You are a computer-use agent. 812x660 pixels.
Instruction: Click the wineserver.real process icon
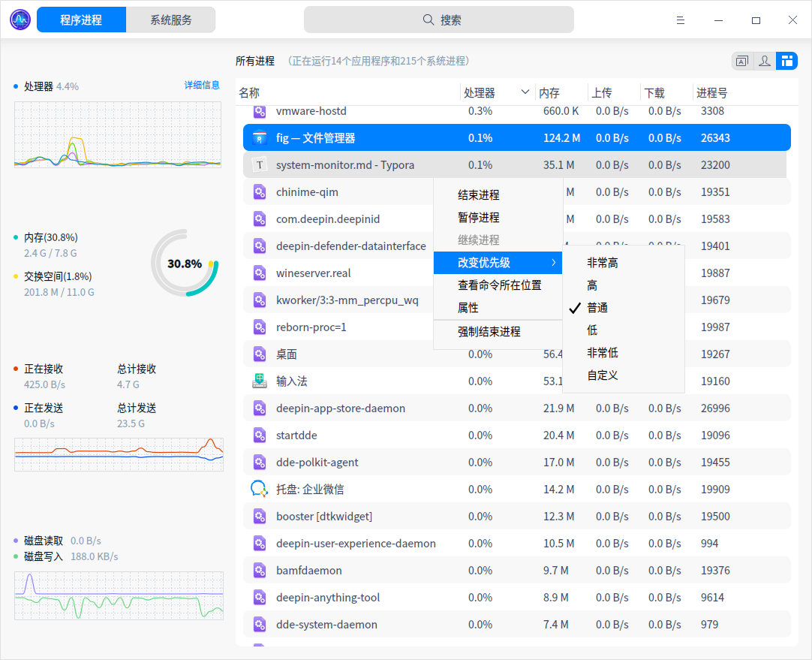[x=260, y=273]
